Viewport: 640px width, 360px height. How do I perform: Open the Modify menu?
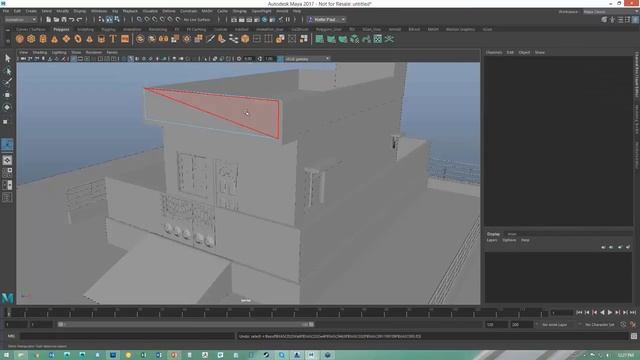62,11
